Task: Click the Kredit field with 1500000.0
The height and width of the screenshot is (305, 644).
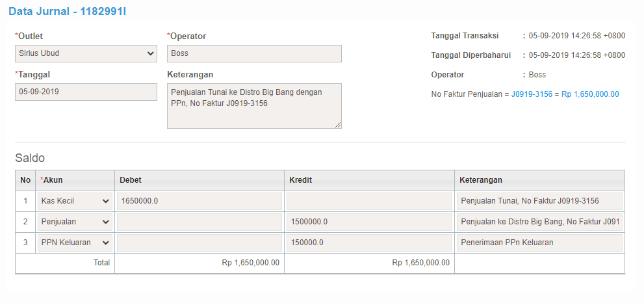Action: click(x=369, y=222)
